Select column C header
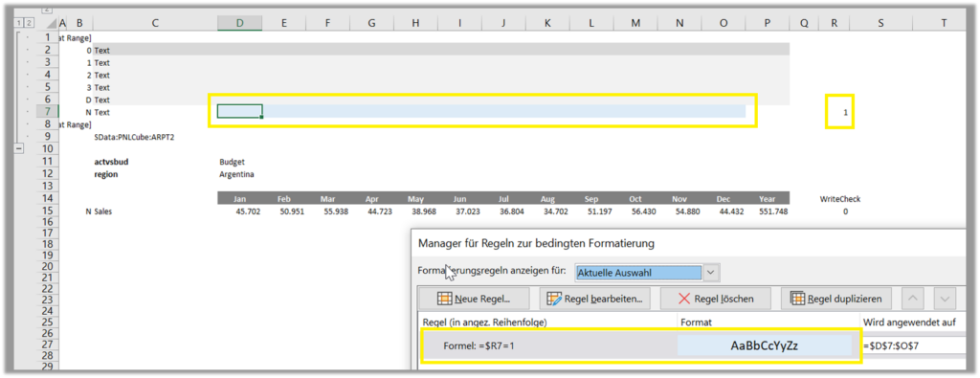 pyautogui.click(x=155, y=23)
